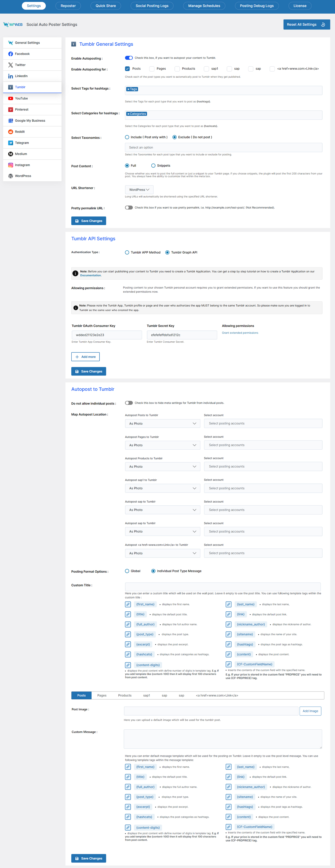Click Grant extended permissions link
Screen dimensions: 335x868
point(240,333)
